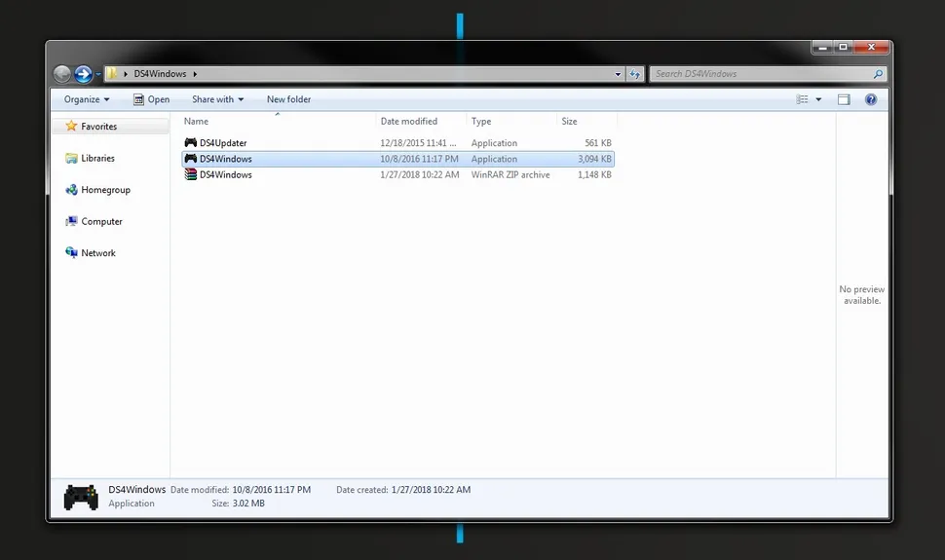Expand the change view options arrow

tap(818, 99)
